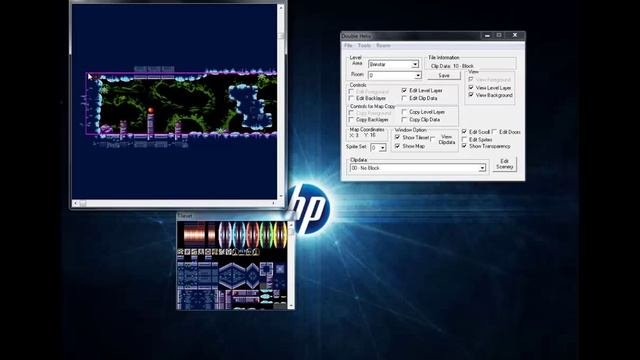Pick the white door tile in Tileset
The width and height of the screenshot is (640, 360).
pos(225,235)
